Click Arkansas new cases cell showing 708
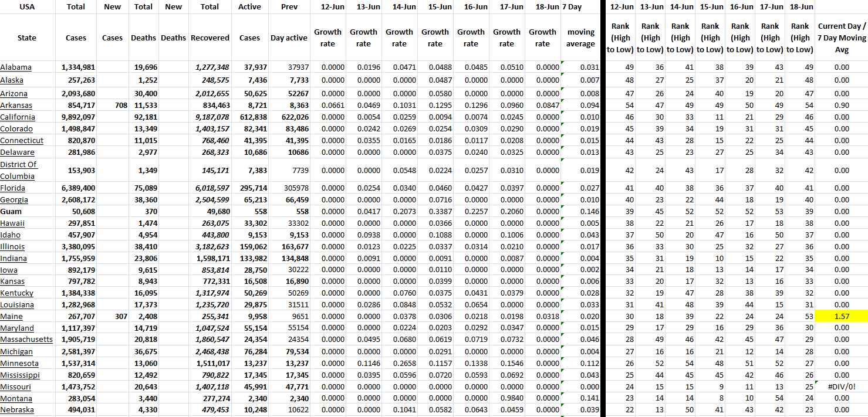 [112, 106]
